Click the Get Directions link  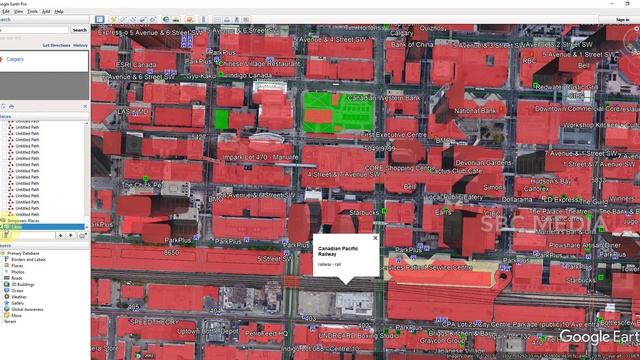coord(56,45)
